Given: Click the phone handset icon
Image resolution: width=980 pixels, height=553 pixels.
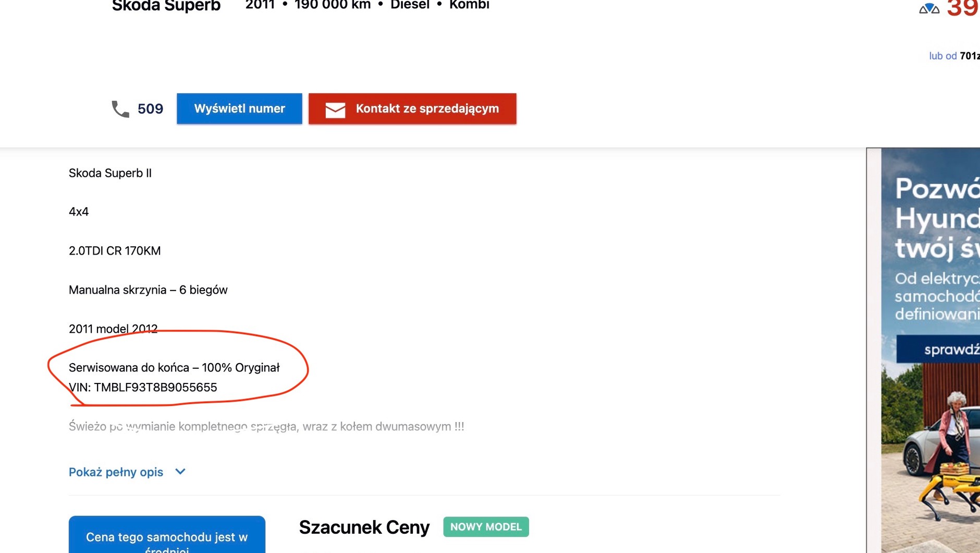Looking at the screenshot, I should (x=120, y=109).
